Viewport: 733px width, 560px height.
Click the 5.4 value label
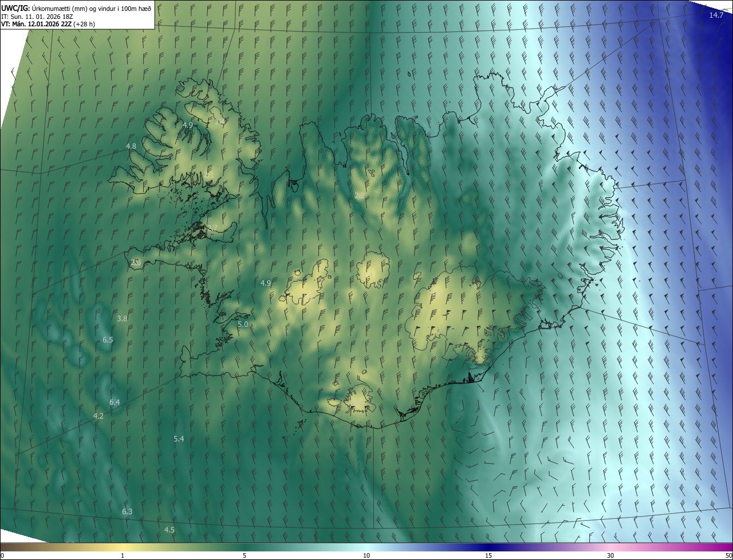(179, 439)
